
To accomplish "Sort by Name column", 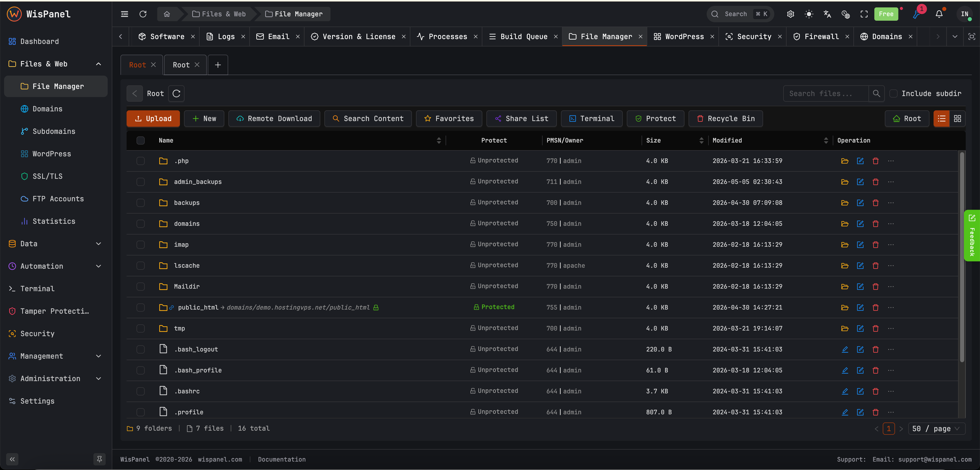I will coord(439,140).
